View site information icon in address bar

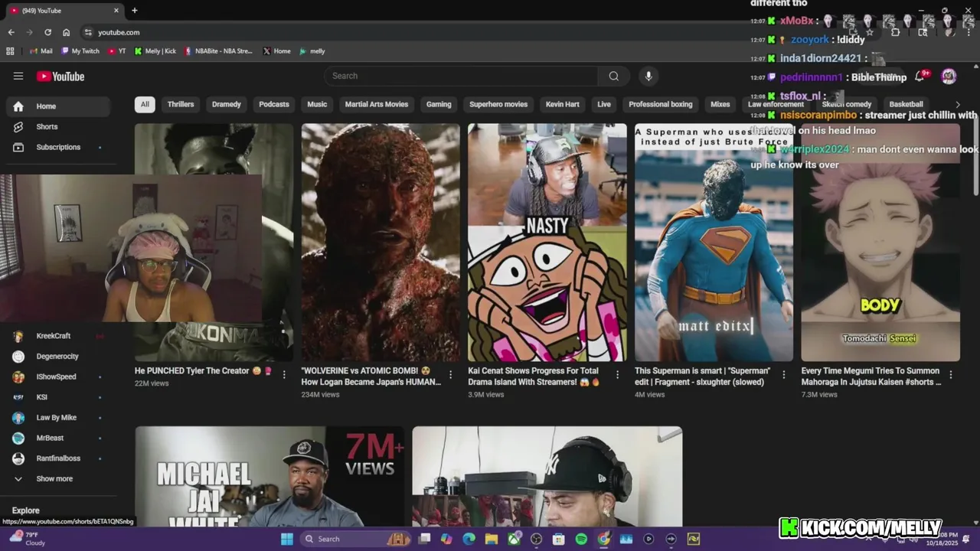coord(88,32)
